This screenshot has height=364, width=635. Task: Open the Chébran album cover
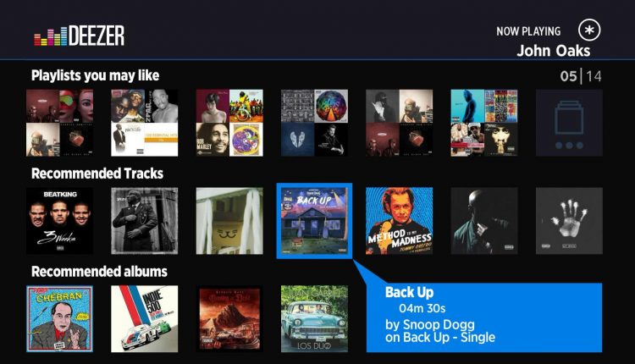point(59,318)
